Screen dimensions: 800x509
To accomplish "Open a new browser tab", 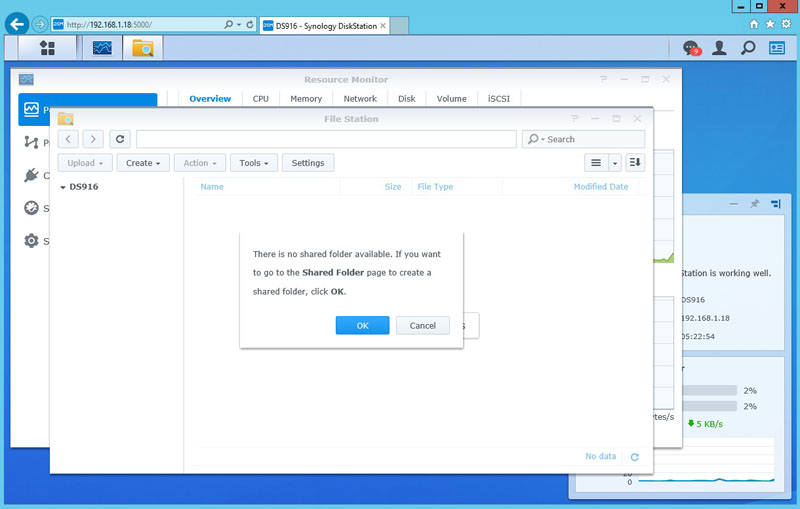I will [399, 26].
